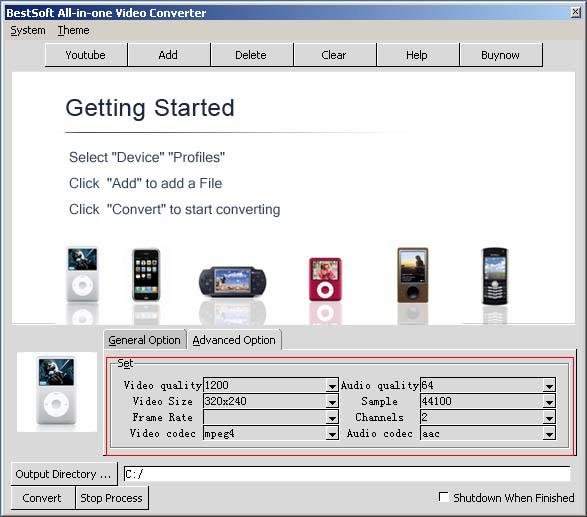587x517 pixels.
Task: Start conversion with the Convert button
Action: 43,498
